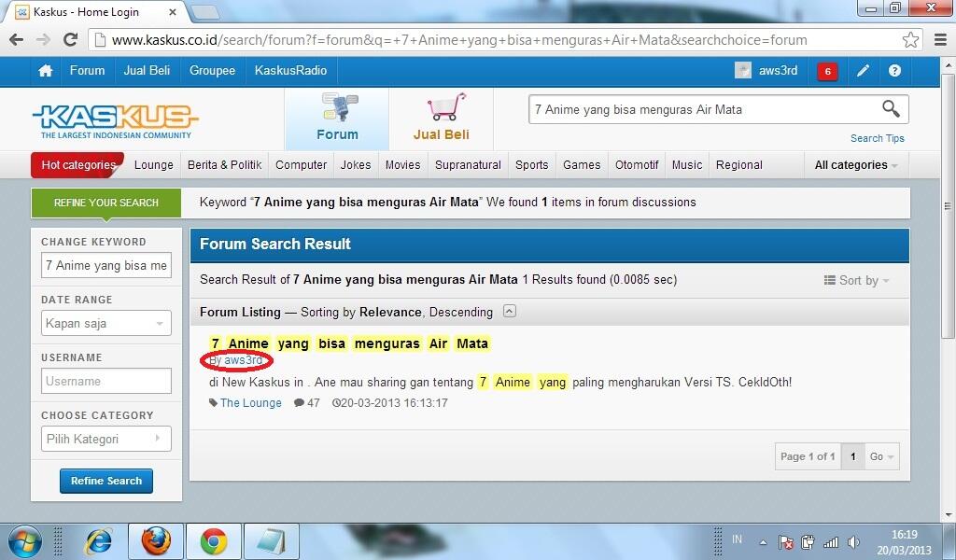Screen dimensions: 956x560
Task: Launch Internet Explorer from taskbar
Action: pyautogui.click(x=99, y=541)
